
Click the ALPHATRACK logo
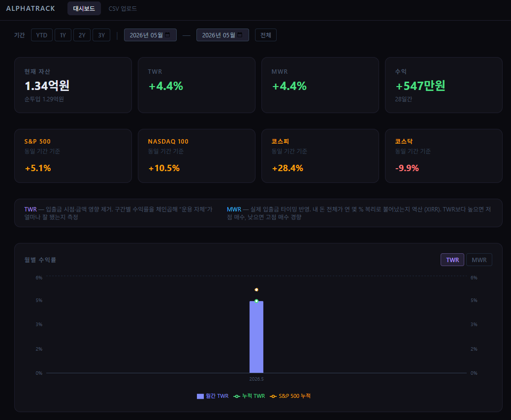coord(31,8)
